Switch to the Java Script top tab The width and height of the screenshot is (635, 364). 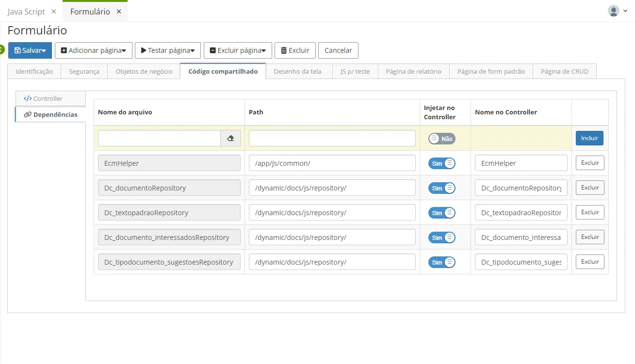tap(26, 12)
